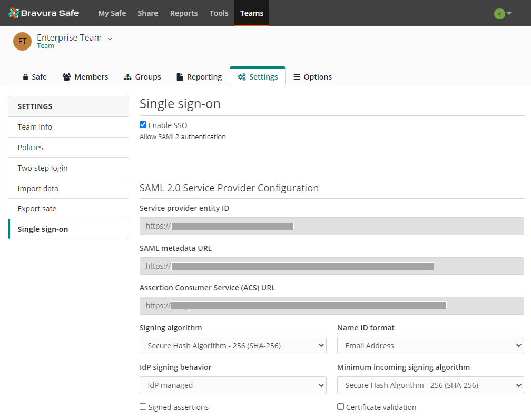This screenshot has width=531, height=420.
Task: Switch to the Groups tab
Action: pos(142,77)
